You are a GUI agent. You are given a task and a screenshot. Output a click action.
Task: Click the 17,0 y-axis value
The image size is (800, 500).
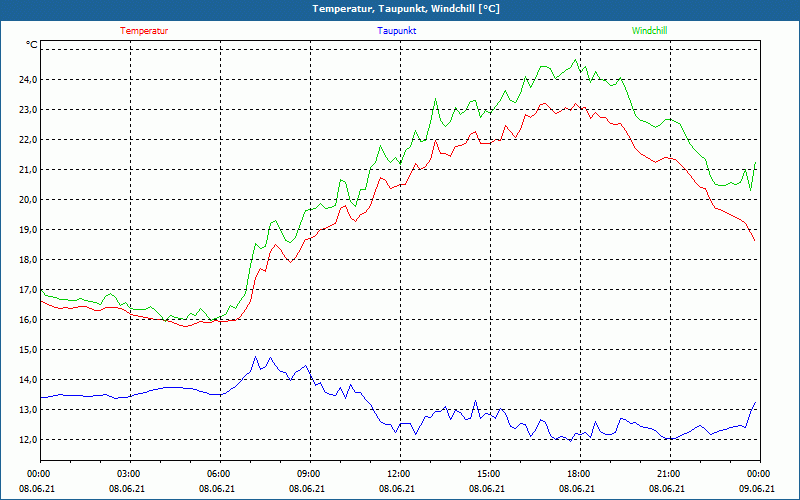[x=29, y=290]
